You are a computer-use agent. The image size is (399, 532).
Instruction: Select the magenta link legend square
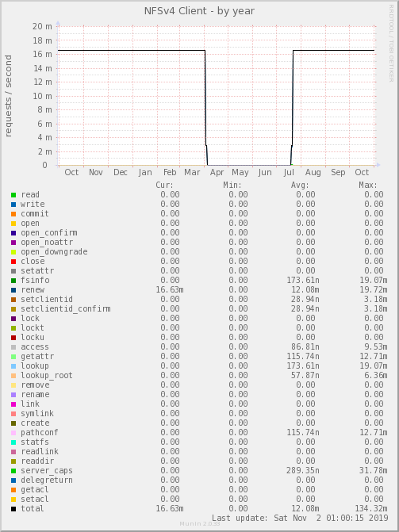coord(13,404)
